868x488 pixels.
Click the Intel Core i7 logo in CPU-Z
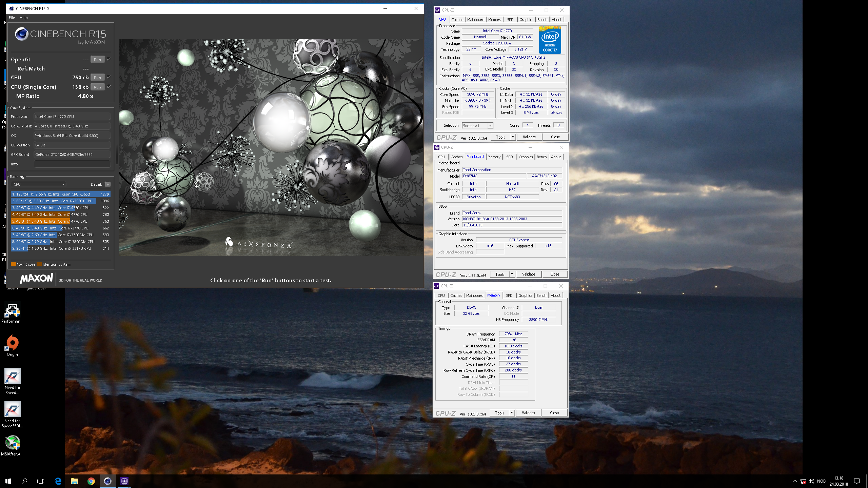click(550, 40)
